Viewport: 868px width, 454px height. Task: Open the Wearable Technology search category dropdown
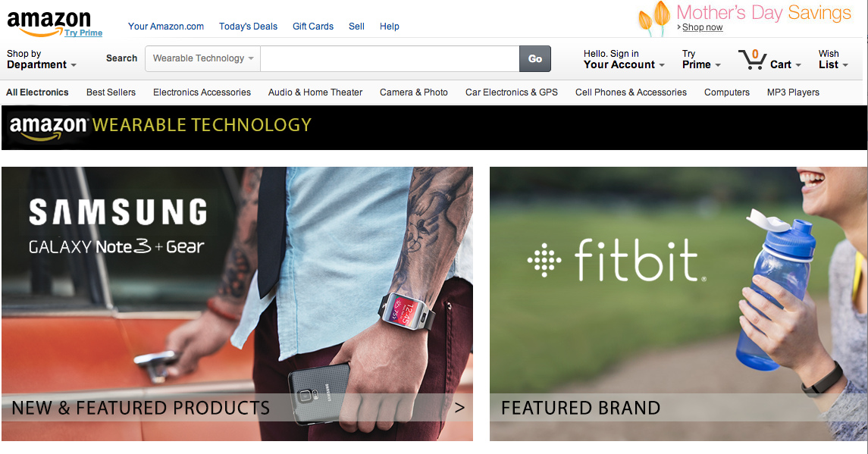pos(202,58)
